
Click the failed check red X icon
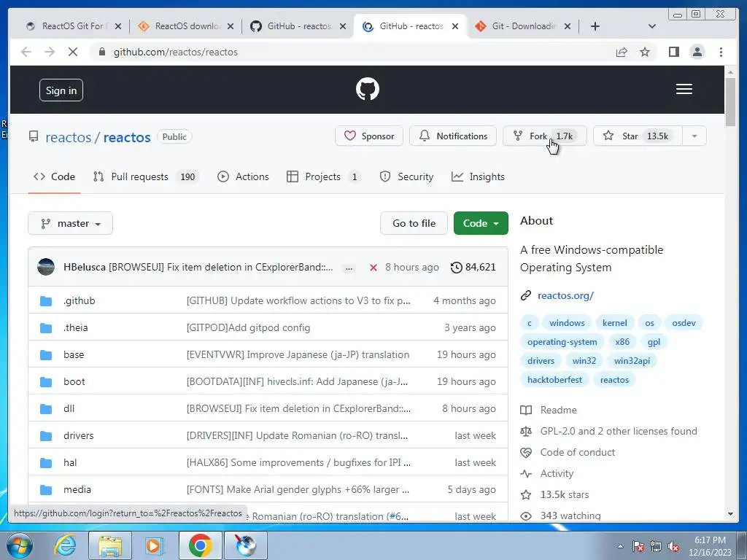[373, 268]
